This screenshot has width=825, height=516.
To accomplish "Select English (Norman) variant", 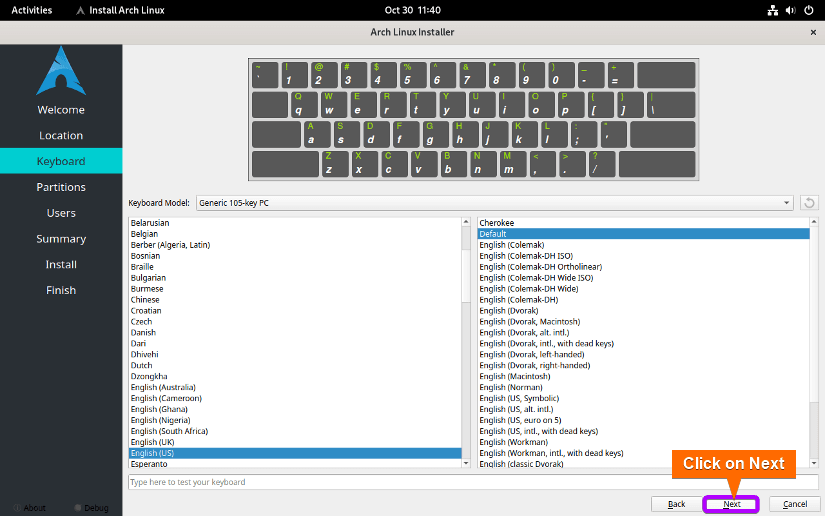I will click(643, 388).
